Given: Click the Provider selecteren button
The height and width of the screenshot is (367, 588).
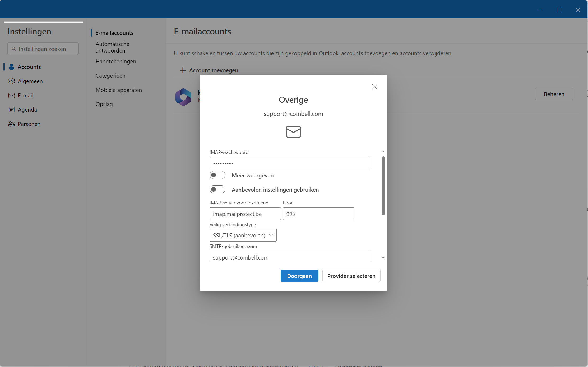Looking at the screenshot, I should point(351,276).
